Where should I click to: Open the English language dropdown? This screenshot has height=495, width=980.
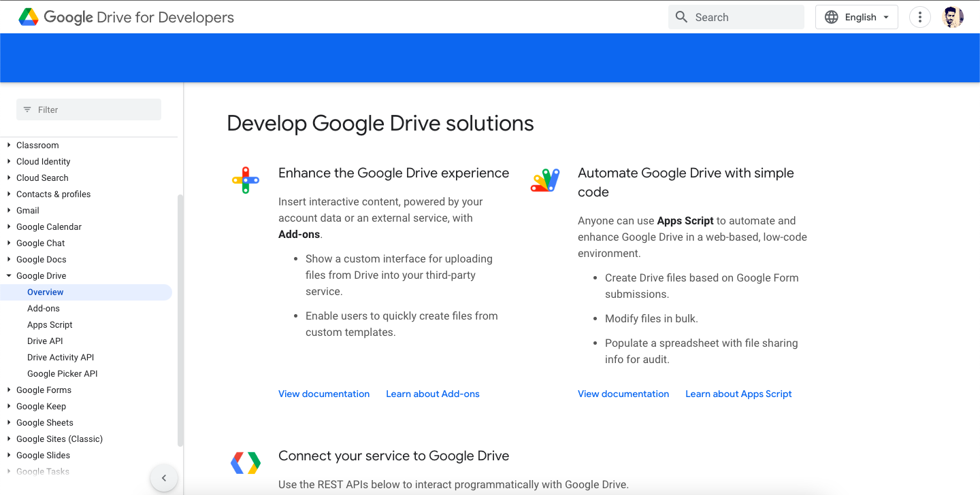point(857,17)
